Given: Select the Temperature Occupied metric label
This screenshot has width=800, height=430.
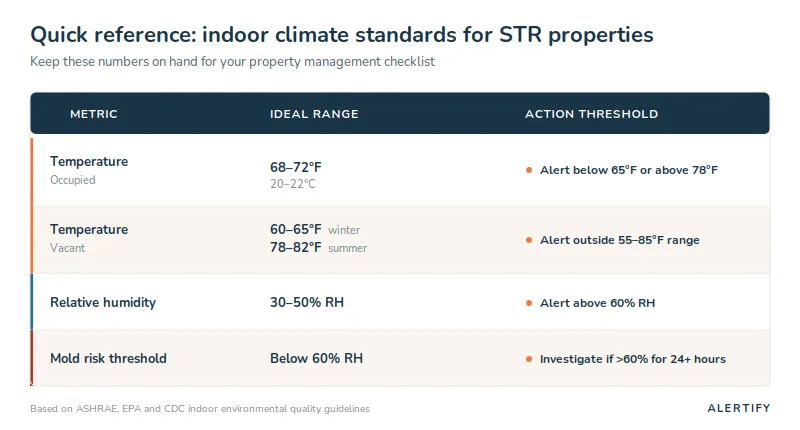Looking at the screenshot, I should pyautogui.click(x=89, y=170).
